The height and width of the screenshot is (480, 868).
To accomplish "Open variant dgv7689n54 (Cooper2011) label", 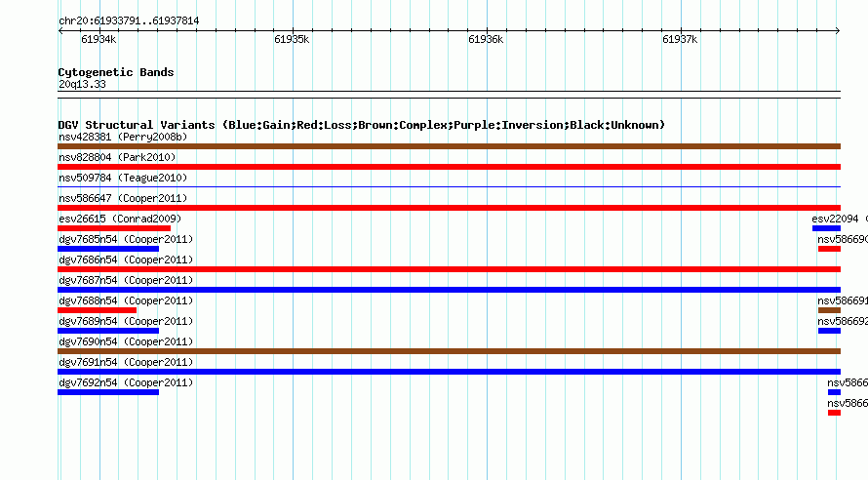I will pyautogui.click(x=126, y=321).
